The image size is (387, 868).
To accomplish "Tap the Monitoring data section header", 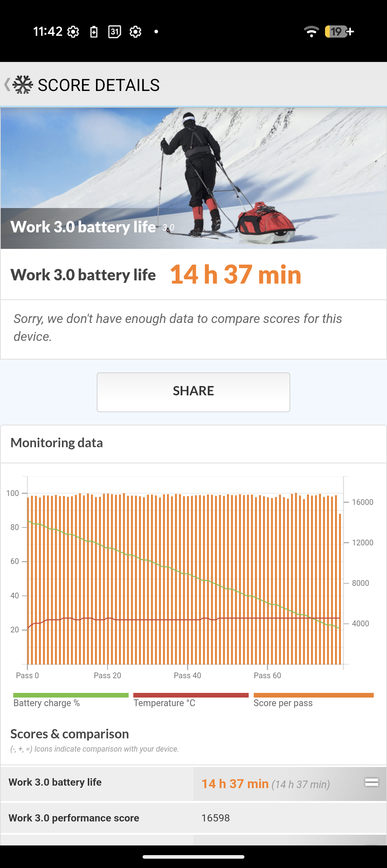I will pyautogui.click(x=57, y=443).
